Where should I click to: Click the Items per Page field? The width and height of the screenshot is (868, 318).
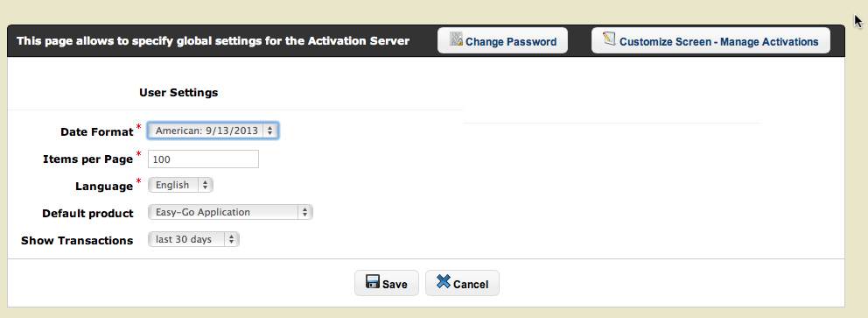pyautogui.click(x=203, y=159)
